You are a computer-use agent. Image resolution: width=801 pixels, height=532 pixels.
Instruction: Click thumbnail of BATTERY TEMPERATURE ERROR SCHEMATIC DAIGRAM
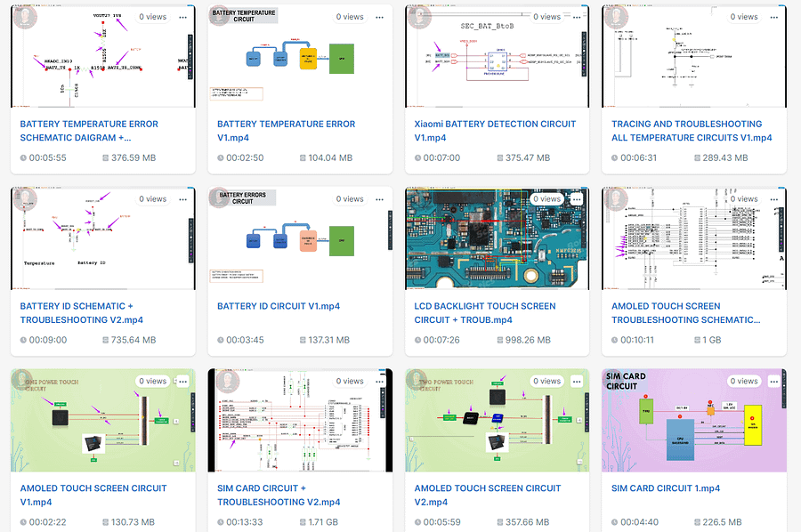[102, 56]
